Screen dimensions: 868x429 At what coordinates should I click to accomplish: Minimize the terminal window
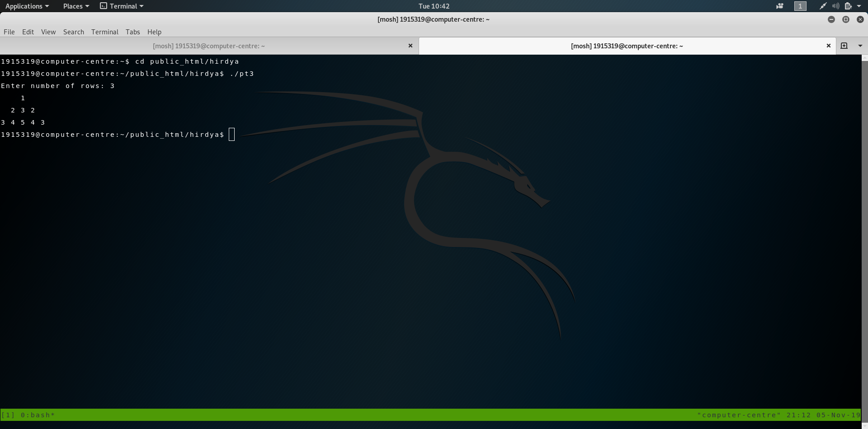[x=831, y=19]
